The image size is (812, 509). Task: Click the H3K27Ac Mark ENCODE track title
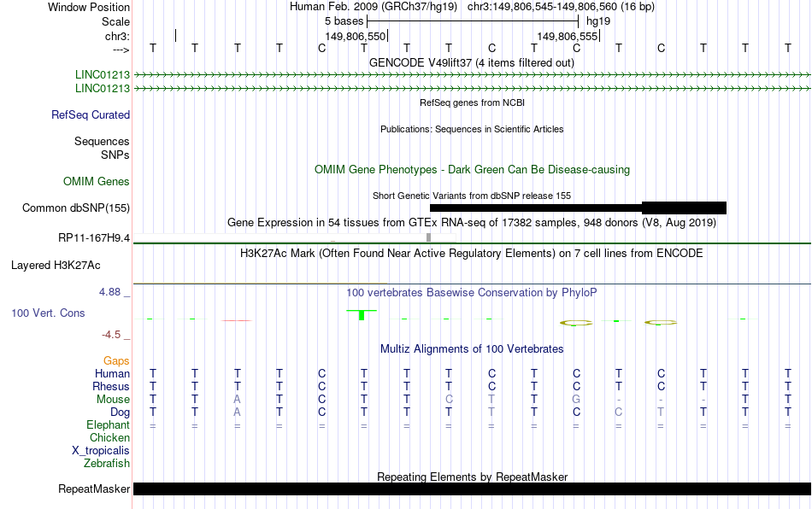(x=472, y=254)
